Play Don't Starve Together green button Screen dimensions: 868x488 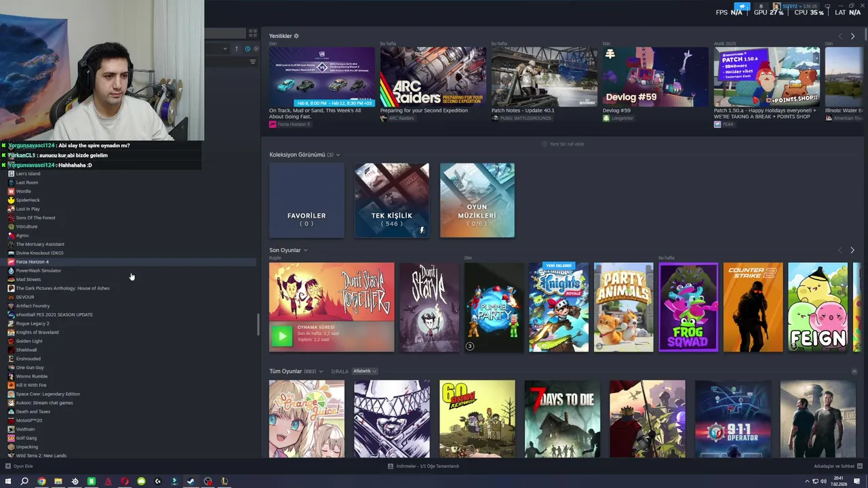tap(282, 335)
